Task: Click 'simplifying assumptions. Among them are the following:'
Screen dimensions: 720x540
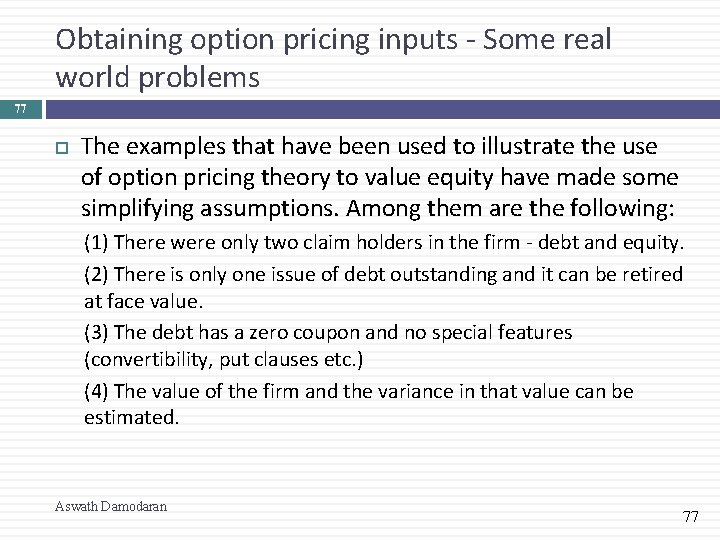Action: coord(378,208)
